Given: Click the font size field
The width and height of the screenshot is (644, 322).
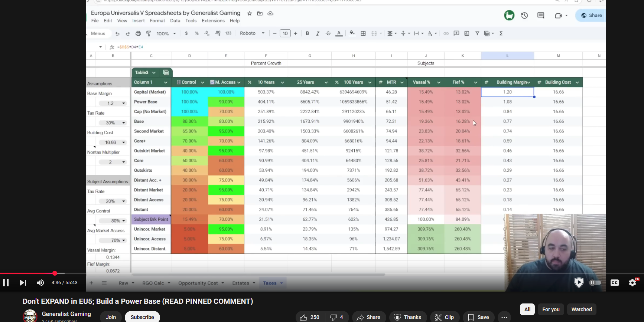Looking at the screenshot, I should [285, 33].
